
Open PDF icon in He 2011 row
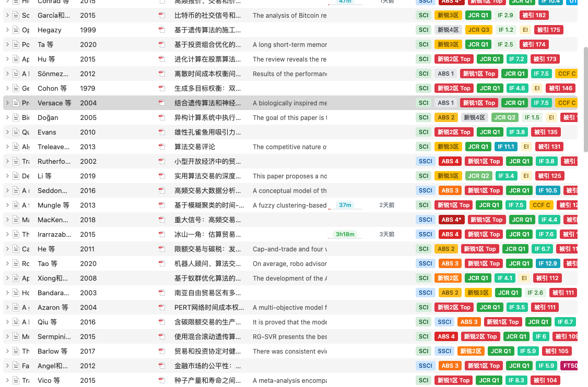coord(162,249)
